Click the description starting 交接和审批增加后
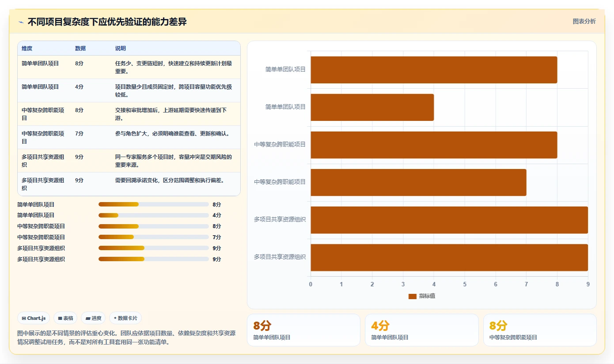614x364 pixels. [171, 114]
